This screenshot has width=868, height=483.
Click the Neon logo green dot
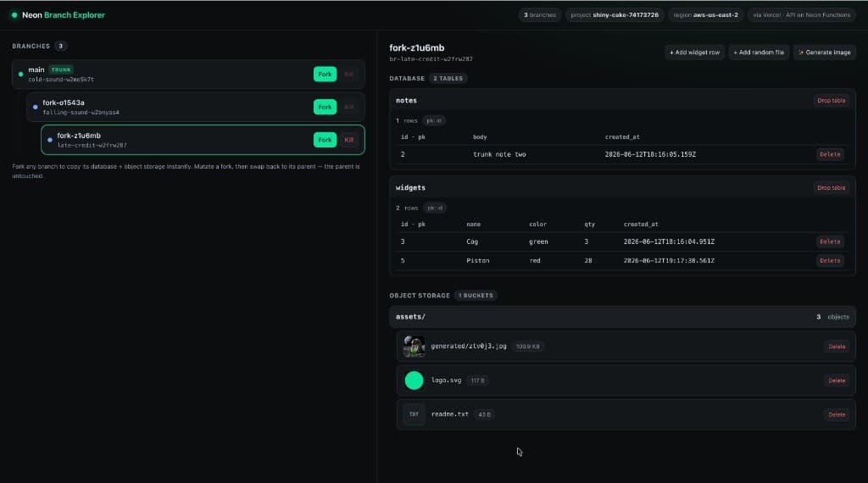pyautogui.click(x=14, y=15)
